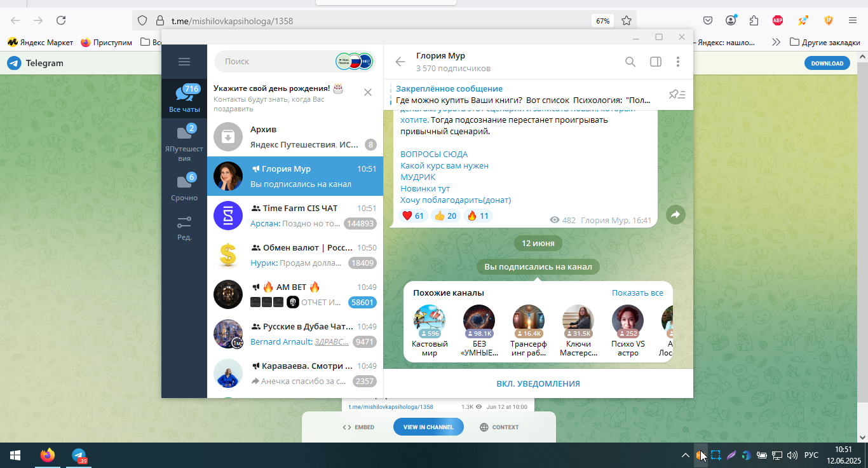Dismiss the birthday suggestion banner

pyautogui.click(x=368, y=92)
